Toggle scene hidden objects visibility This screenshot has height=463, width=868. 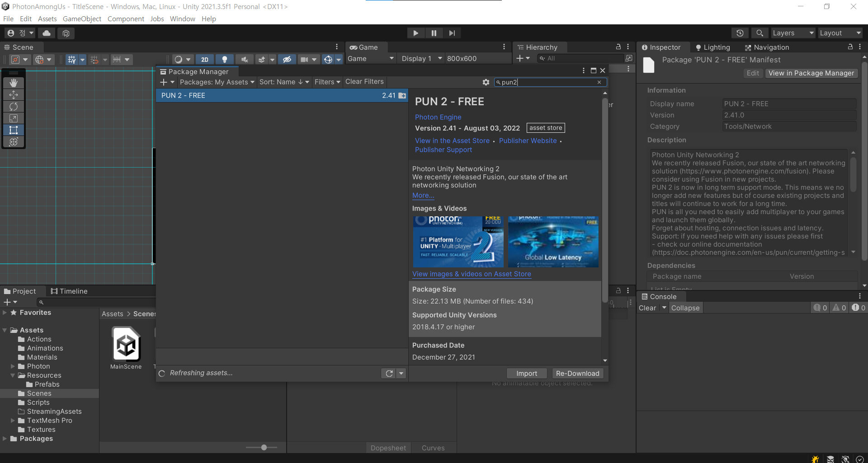(287, 59)
